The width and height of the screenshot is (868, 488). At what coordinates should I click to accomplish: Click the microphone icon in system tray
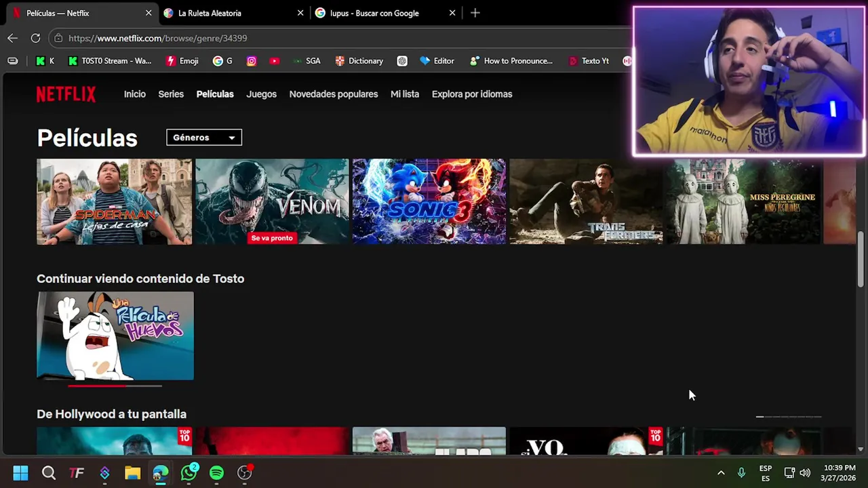tap(741, 472)
